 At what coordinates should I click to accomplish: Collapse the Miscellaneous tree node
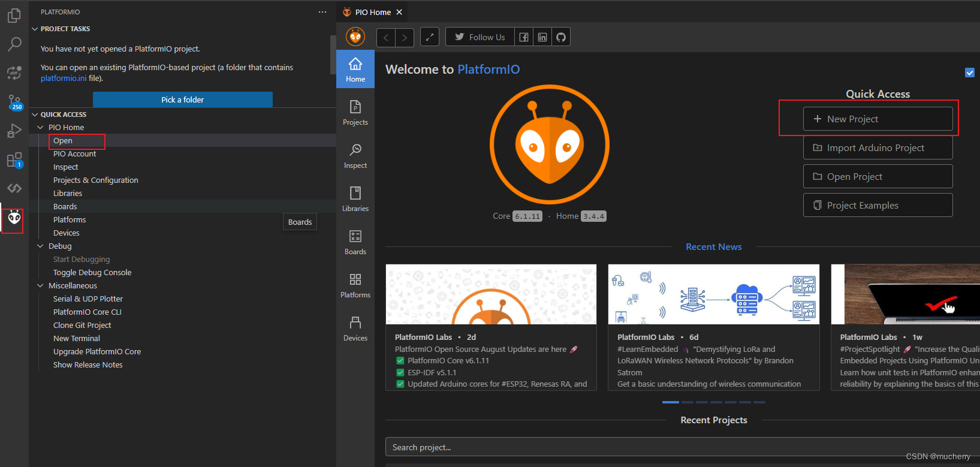[x=41, y=286]
